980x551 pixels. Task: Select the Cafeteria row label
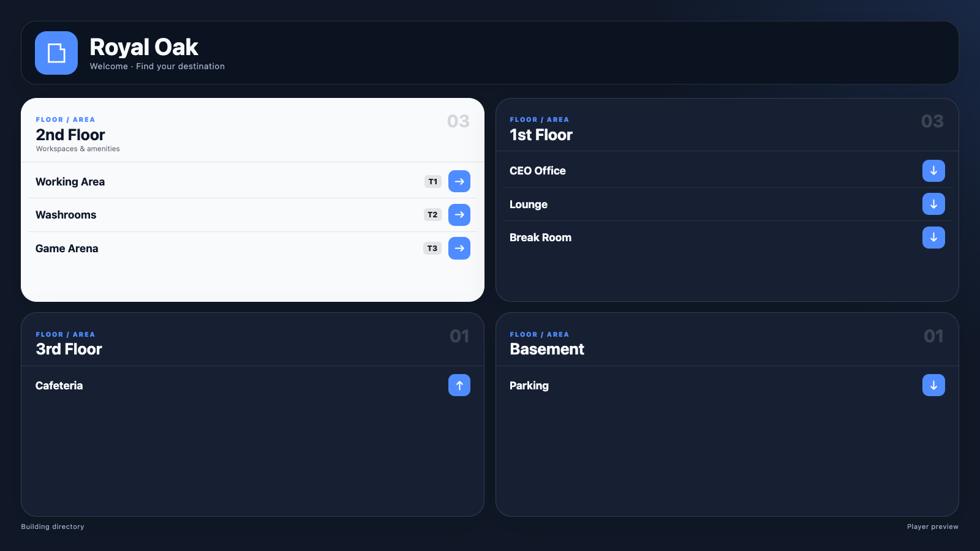click(x=59, y=386)
